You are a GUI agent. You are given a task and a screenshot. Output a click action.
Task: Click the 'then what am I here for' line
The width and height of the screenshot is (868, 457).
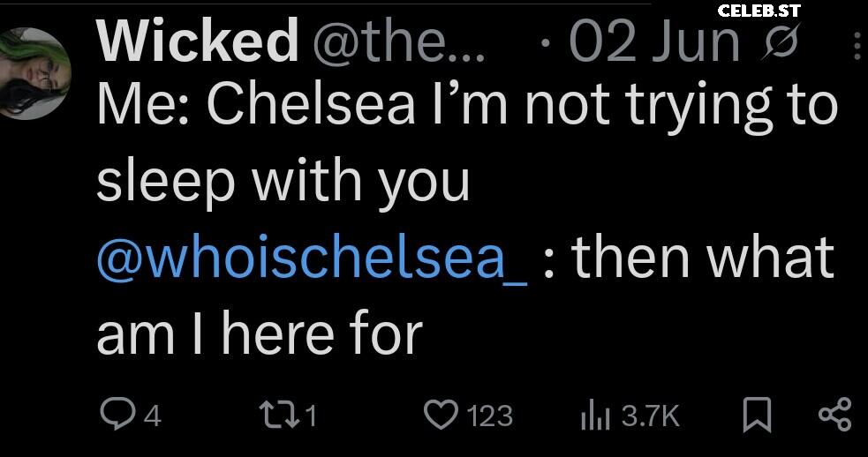coord(466,295)
